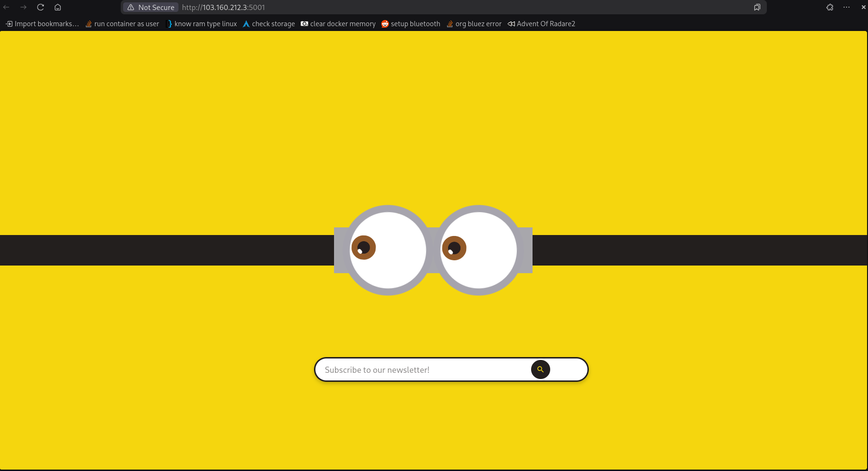Open the bookmarks icon in address bar
The height and width of the screenshot is (471, 868).
757,7
